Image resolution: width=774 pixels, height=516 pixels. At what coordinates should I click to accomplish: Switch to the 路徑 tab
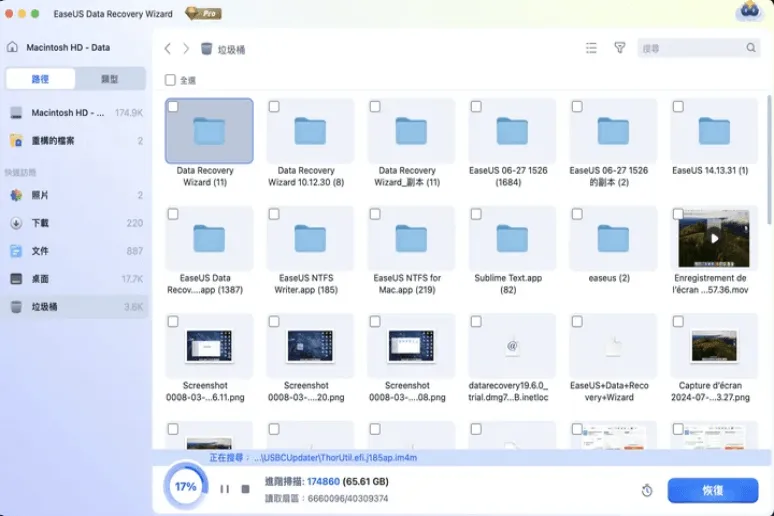click(x=41, y=79)
